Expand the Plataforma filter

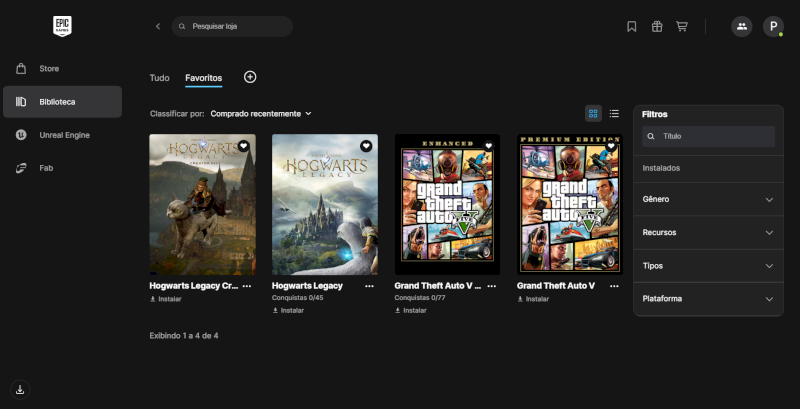coord(708,299)
